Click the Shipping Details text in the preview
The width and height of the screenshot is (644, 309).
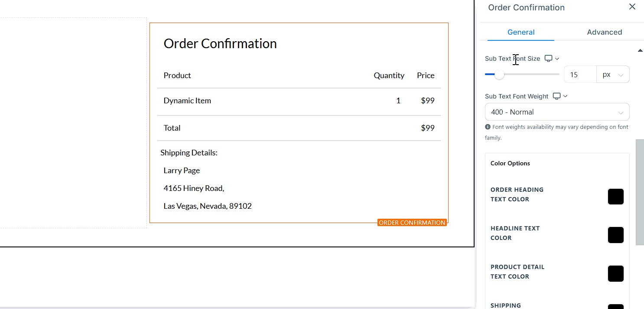(189, 153)
